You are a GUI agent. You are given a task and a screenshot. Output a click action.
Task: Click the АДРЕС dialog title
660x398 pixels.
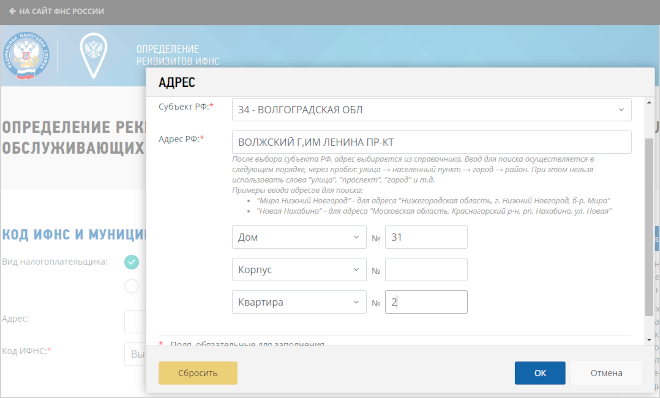177,82
